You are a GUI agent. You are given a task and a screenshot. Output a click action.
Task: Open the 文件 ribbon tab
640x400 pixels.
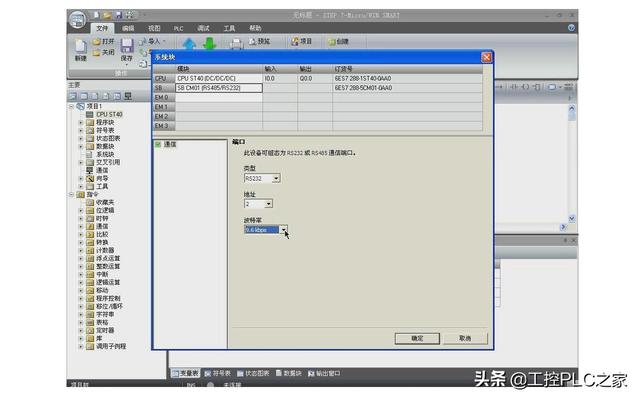[x=102, y=28]
